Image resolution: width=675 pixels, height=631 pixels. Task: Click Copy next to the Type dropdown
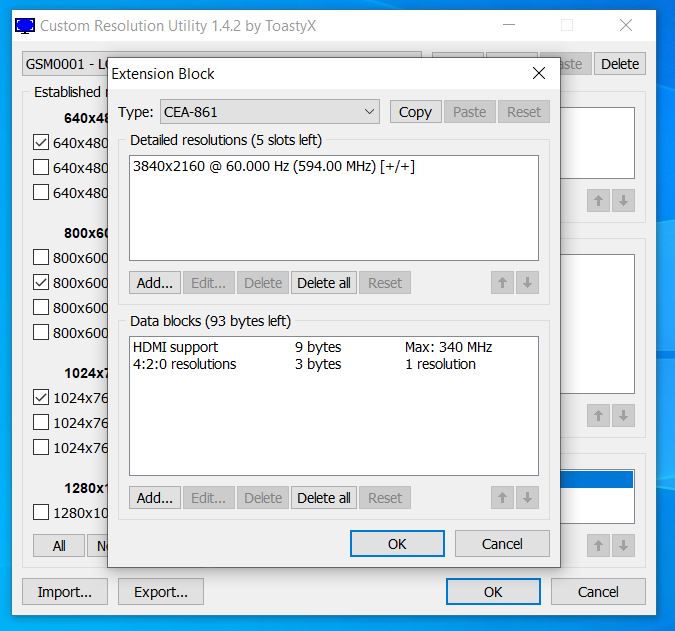(415, 112)
